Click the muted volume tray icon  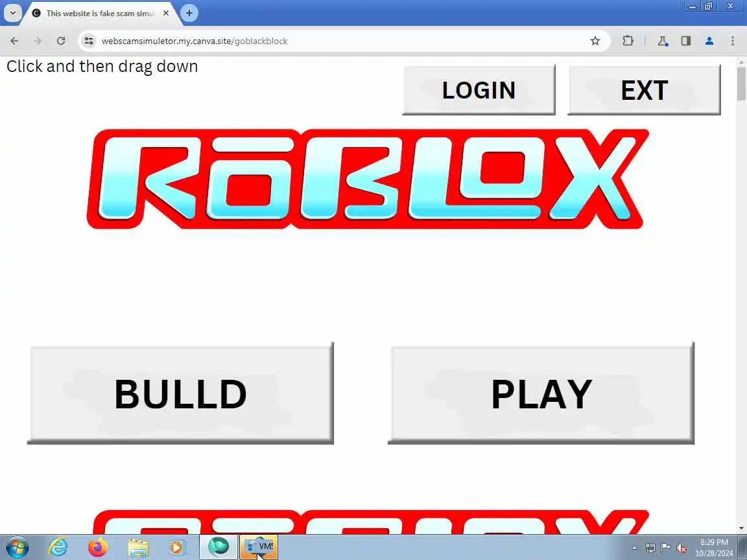pyautogui.click(x=682, y=548)
